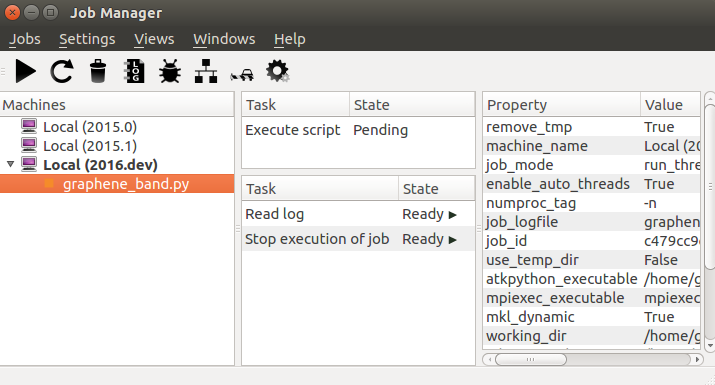Viewport: 715px width, 385px height.
Task: Select the use_temp_dir property row
Action: pos(591,260)
